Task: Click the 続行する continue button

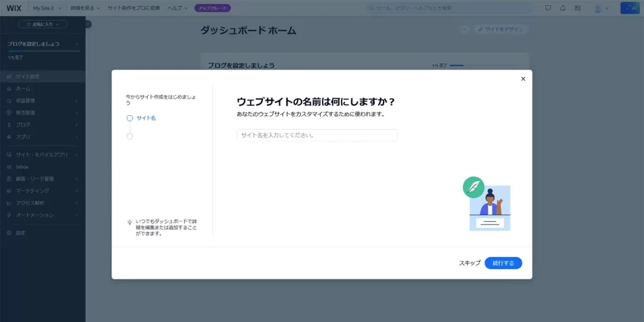Action: click(x=503, y=263)
